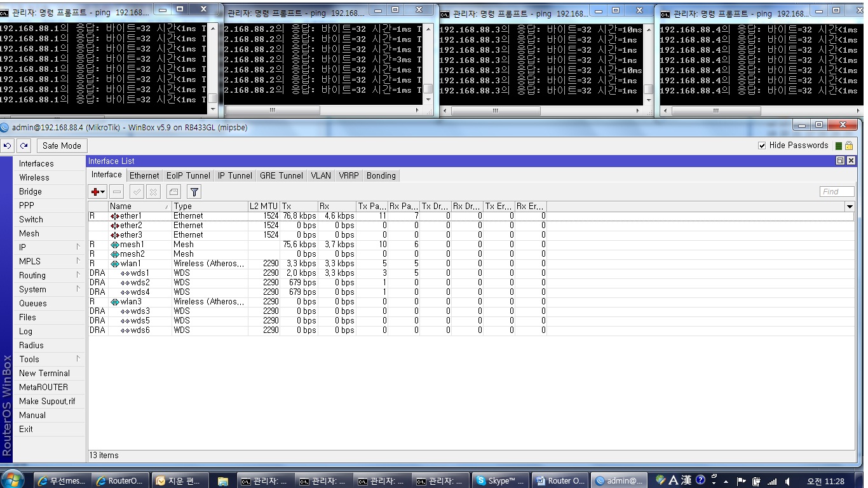Open the column chooser dropdown arrow at table right
This screenshot has width=868, height=488.
850,207
